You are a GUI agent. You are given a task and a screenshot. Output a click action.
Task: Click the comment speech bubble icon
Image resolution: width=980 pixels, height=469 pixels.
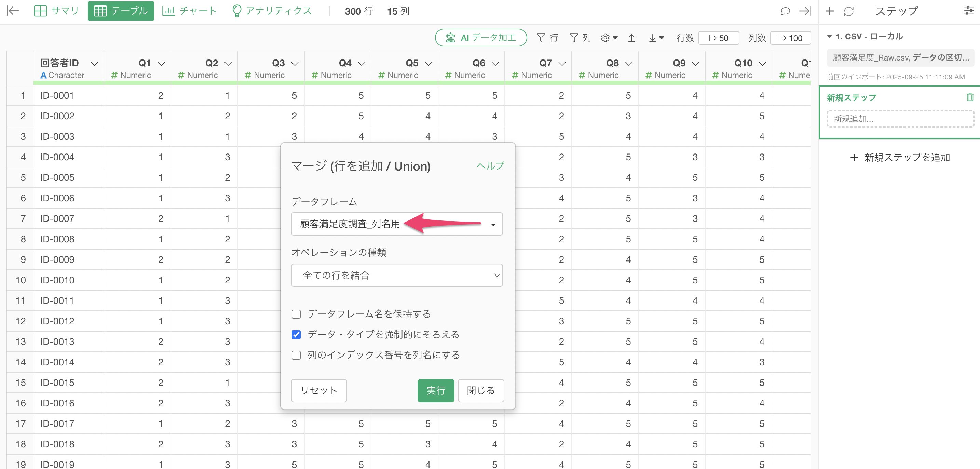coord(785,11)
